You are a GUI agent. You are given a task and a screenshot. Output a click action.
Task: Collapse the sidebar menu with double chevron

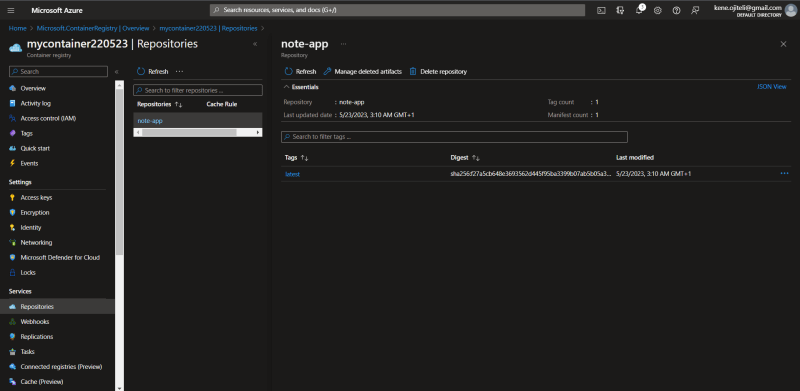tap(117, 72)
